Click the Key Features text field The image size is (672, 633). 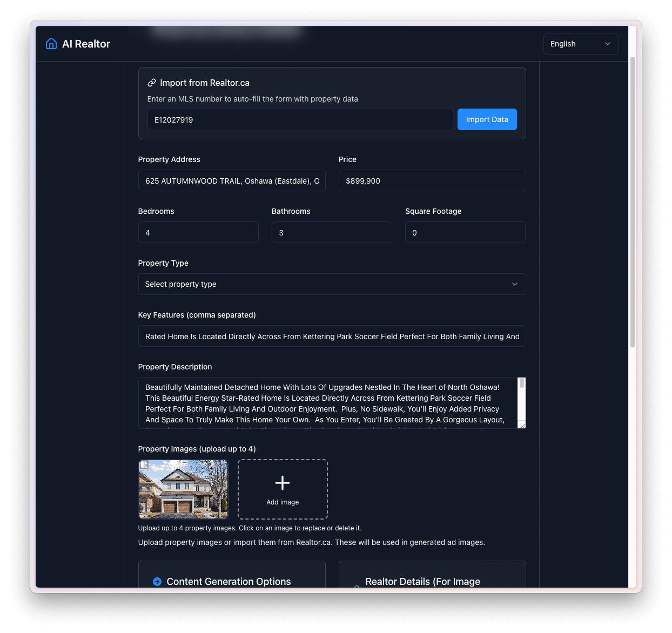coord(332,336)
